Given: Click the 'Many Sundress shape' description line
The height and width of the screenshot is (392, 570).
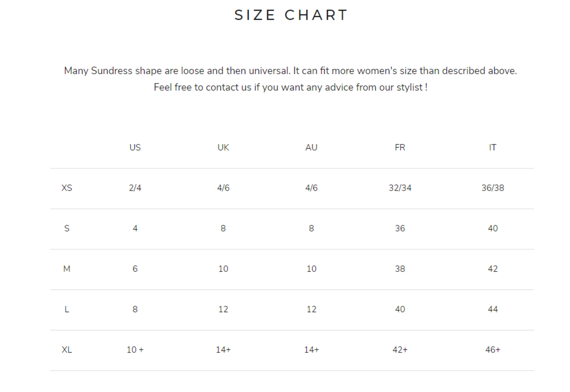Looking at the screenshot, I should (290, 71).
